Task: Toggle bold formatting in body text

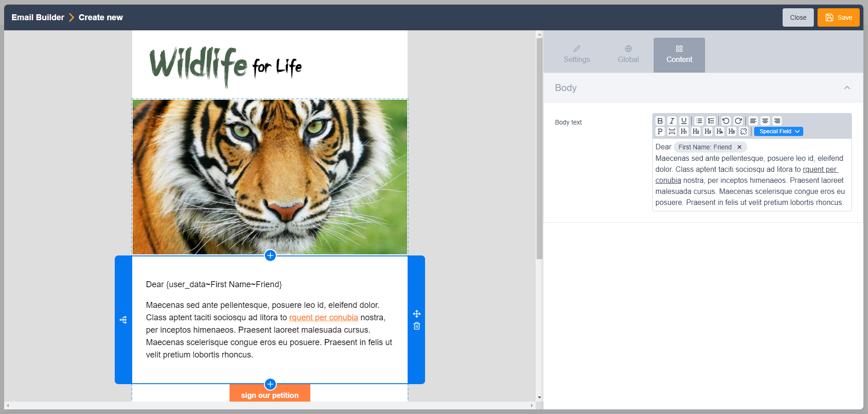Action: (660, 121)
